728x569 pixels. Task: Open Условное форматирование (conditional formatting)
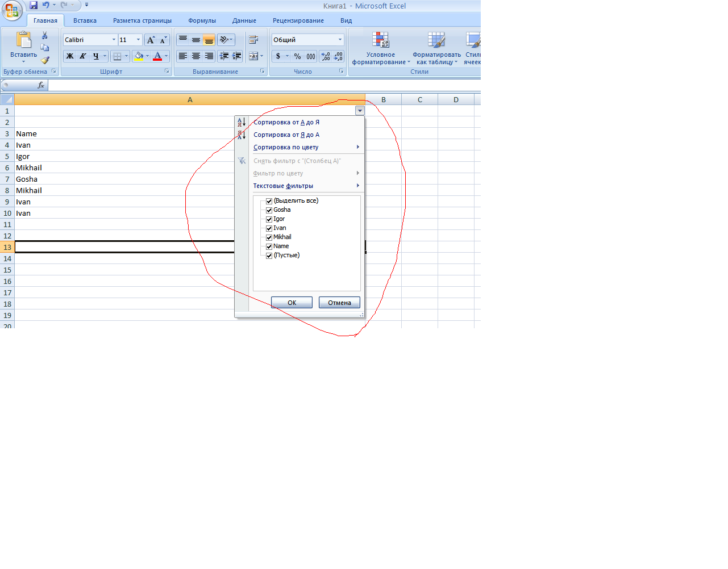pos(381,48)
